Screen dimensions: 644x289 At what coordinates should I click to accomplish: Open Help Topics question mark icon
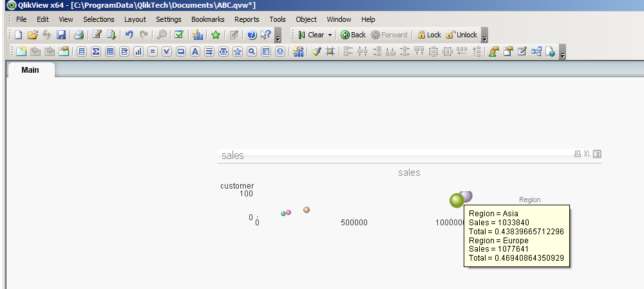(252, 35)
